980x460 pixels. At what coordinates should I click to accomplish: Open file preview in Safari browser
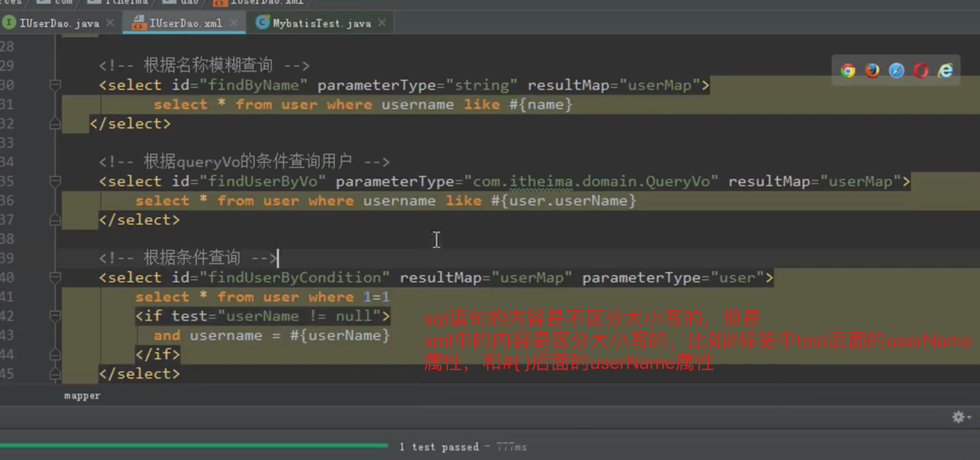[896, 71]
